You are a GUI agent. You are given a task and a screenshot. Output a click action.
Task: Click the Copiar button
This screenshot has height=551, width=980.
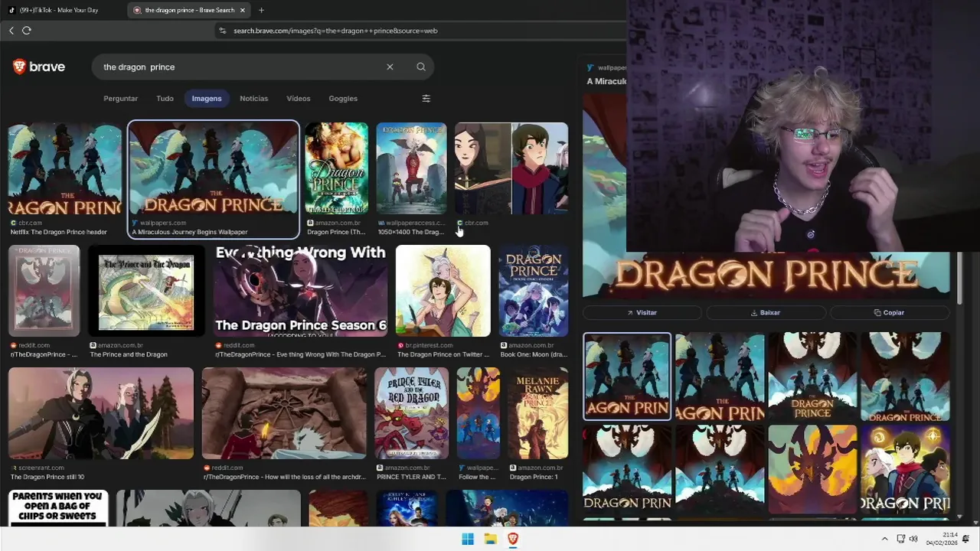point(890,312)
